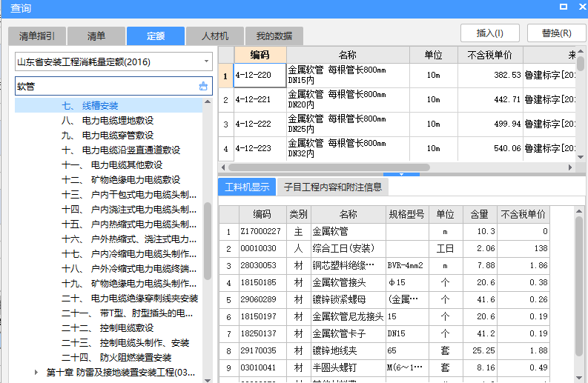Click quota table horizontal scrollbar right arrow
This screenshot has width=588, height=383.
click(x=570, y=167)
